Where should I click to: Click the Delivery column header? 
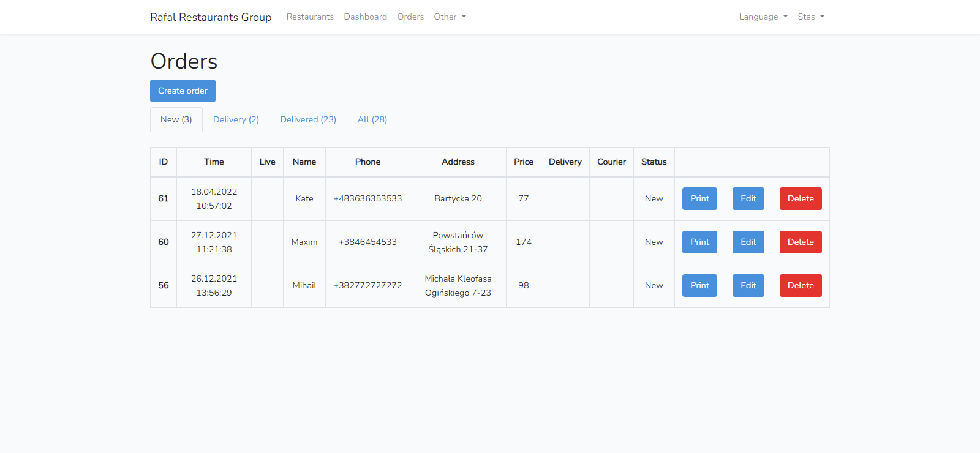[565, 162]
